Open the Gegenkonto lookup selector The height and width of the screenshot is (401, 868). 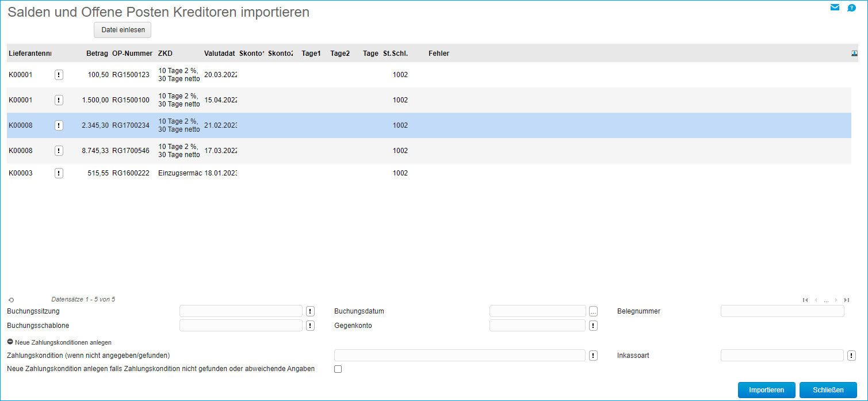pos(593,326)
